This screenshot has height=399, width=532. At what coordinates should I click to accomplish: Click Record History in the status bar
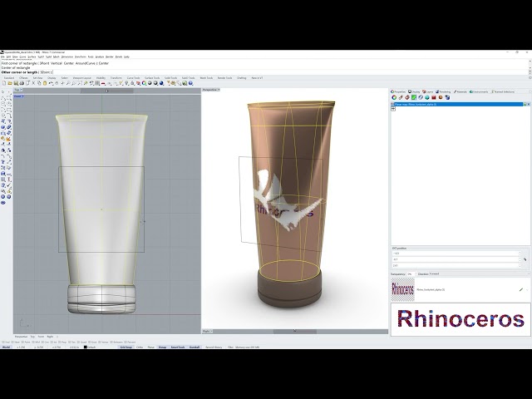[x=214, y=347]
